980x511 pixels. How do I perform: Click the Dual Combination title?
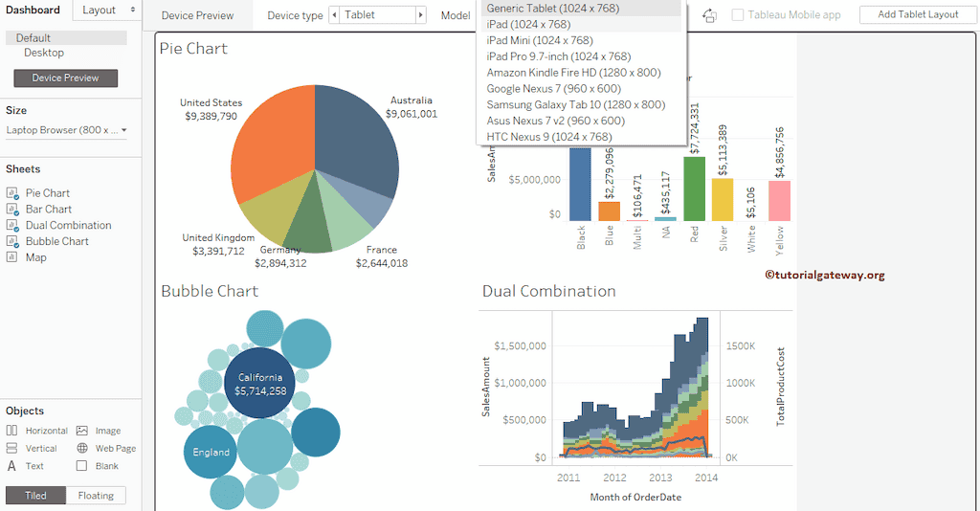tap(548, 291)
